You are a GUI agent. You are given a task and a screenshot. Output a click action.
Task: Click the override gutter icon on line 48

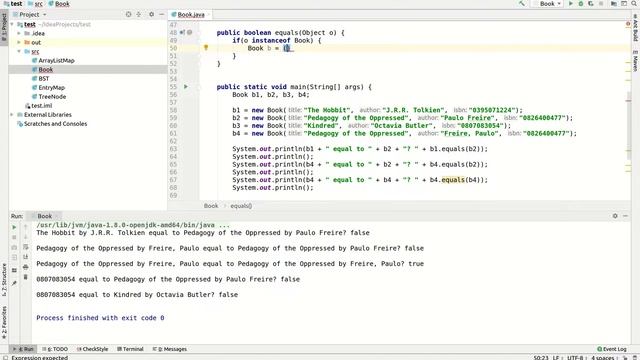coord(182,32)
